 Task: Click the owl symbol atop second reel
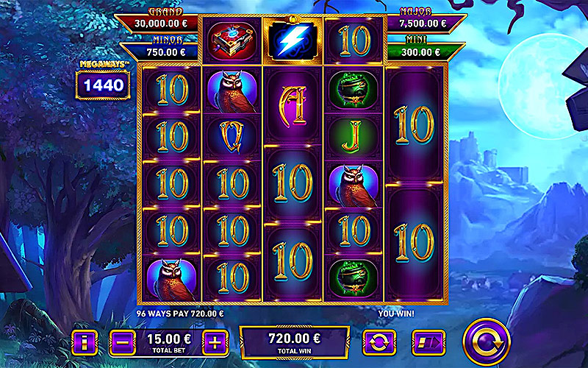[232, 91]
